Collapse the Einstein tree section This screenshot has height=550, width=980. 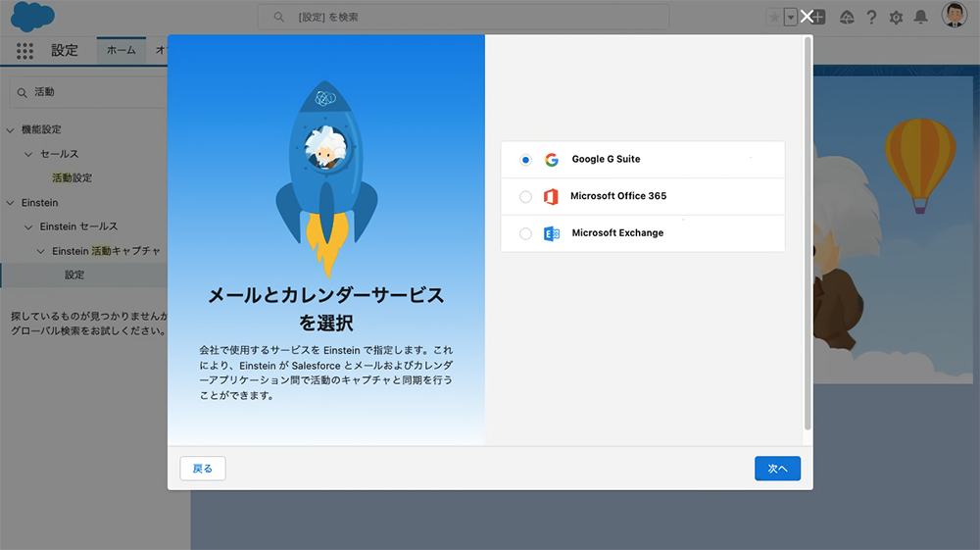(x=10, y=203)
